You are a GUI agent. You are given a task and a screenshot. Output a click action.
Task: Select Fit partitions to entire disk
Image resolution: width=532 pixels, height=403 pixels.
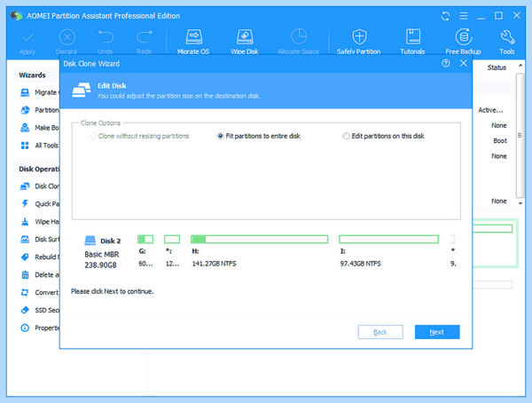pyautogui.click(x=259, y=137)
